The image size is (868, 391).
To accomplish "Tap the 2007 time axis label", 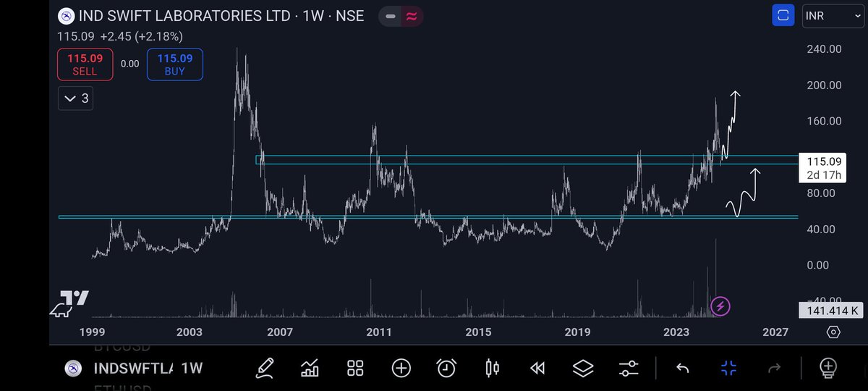I will pyautogui.click(x=279, y=332).
